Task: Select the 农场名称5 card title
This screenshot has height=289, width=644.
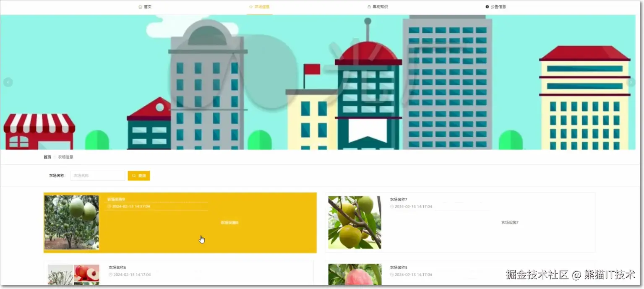Action: tap(399, 268)
